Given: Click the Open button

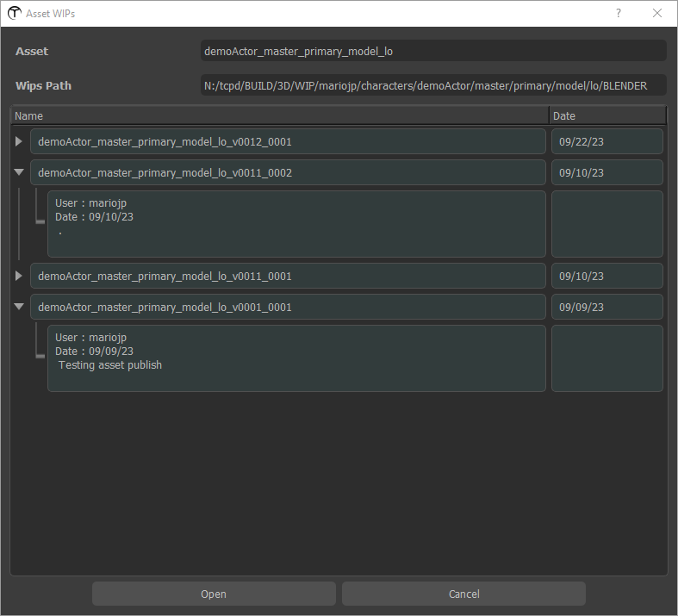Looking at the screenshot, I should tap(214, 594).
